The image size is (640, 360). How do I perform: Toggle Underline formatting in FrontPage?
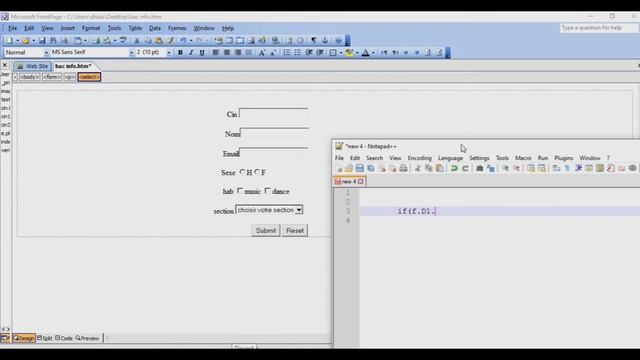202,53
